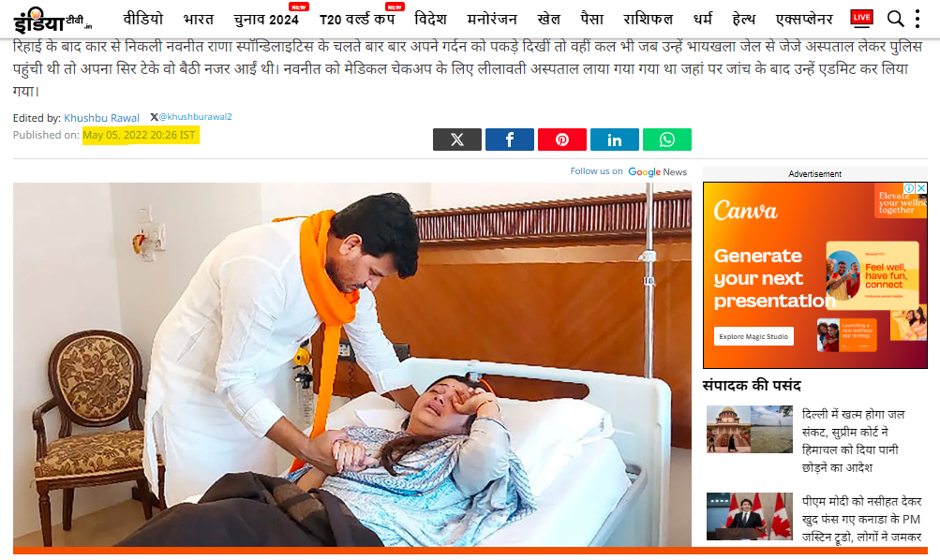This screenshot has height=560, width=940.
Task: Follow on Google News link
Action: click(x=628, y=172)
